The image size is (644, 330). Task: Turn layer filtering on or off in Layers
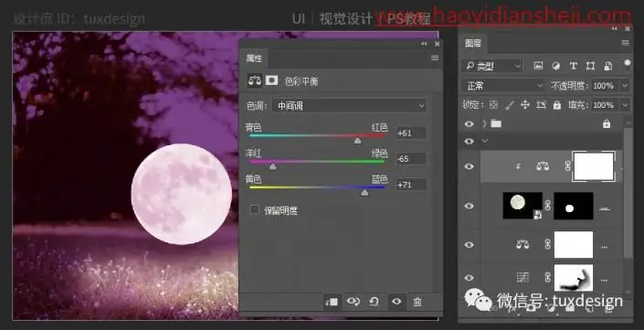point(627,63)
